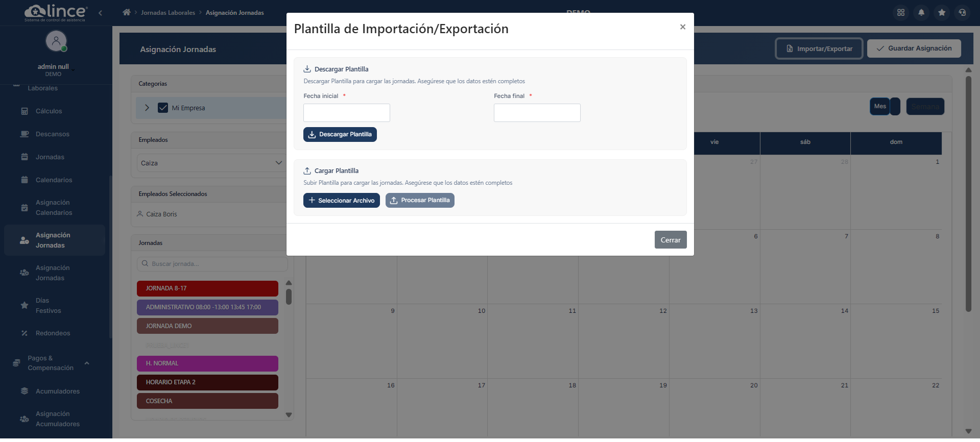Click the Fecha inicial input field

coord(346,112)
